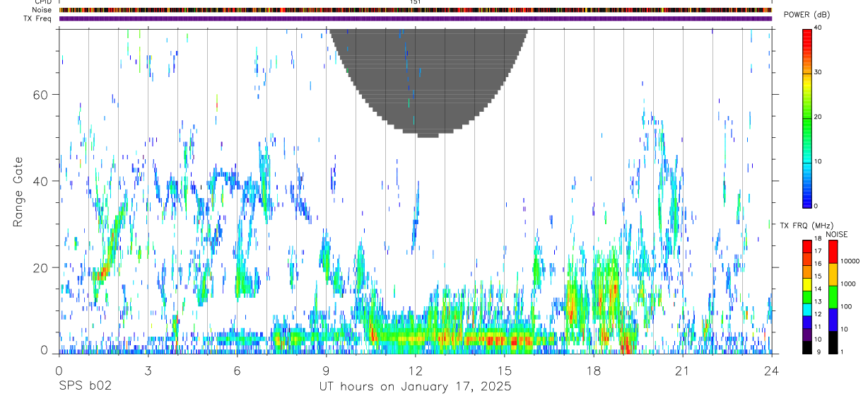Click the 60 tick on the Range Gate axis

pyautogui.click(x=40, y=95)
